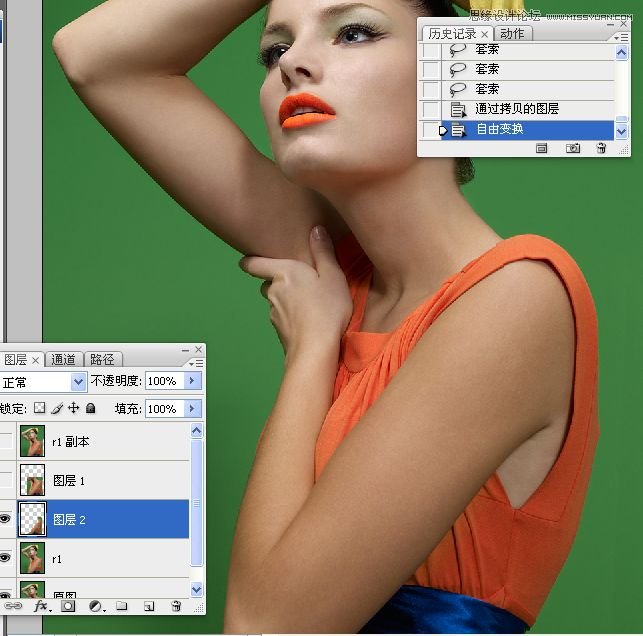Screen dimensions: 643x636
Task: Expand the 不透明度 opacity slider arrow
Action: point(193,381)
